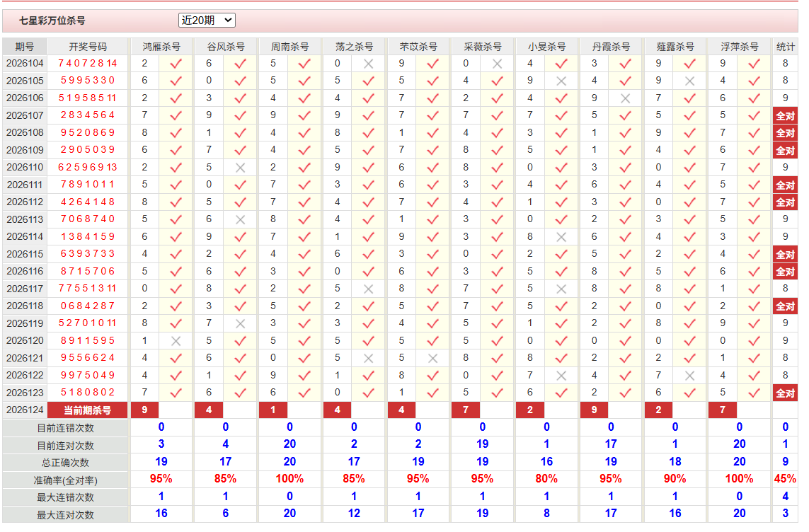The image size is (809, 532).
Task: Click the 周南杀号 current-period number 1 cell
Action: pyautogui.click(x=273, y=410)
